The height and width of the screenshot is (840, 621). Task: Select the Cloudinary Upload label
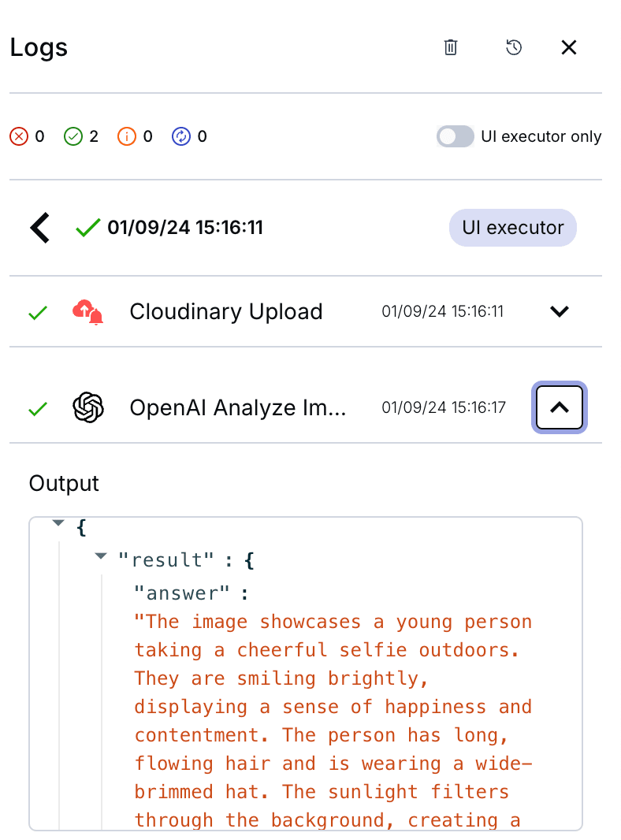click(226, 312)
